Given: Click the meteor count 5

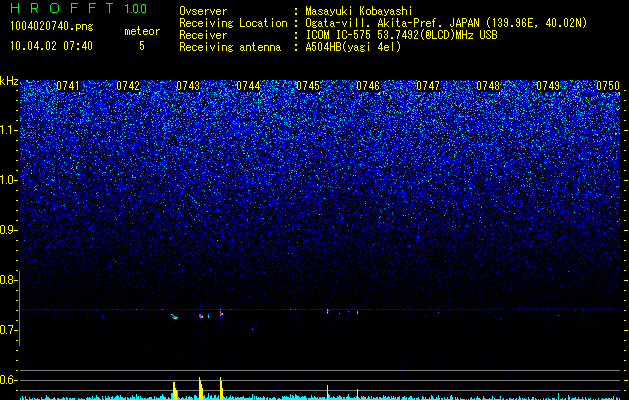Looking at the screenshot, I should point(142,46).
